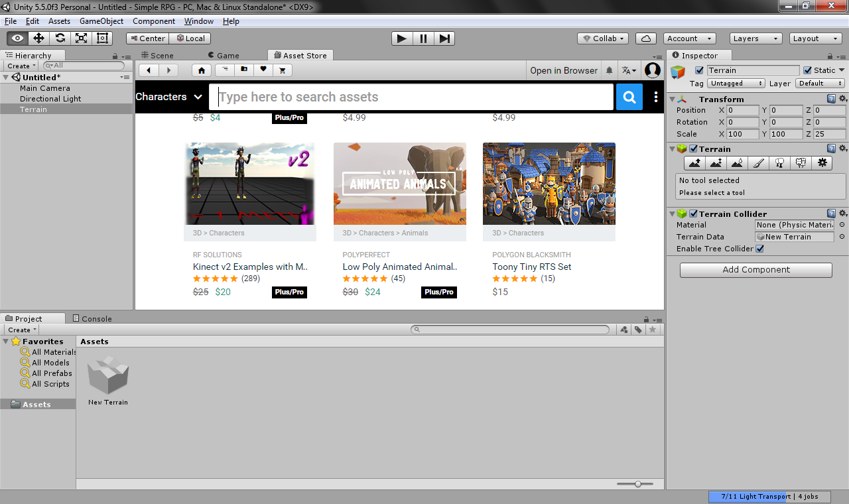The height and width of the screenshot is (504, 849).
Task: Collapse the Transform component
Action: coord(672,99)
